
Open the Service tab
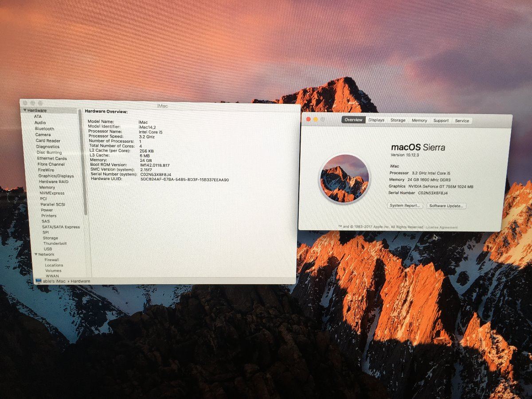click(x=462, y=121)
